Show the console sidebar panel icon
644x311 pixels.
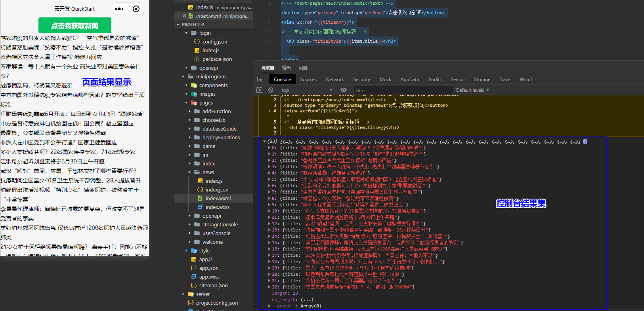(260, 90)
